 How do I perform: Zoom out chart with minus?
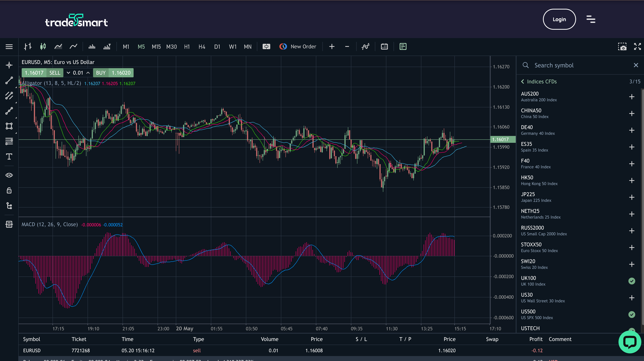347,46
